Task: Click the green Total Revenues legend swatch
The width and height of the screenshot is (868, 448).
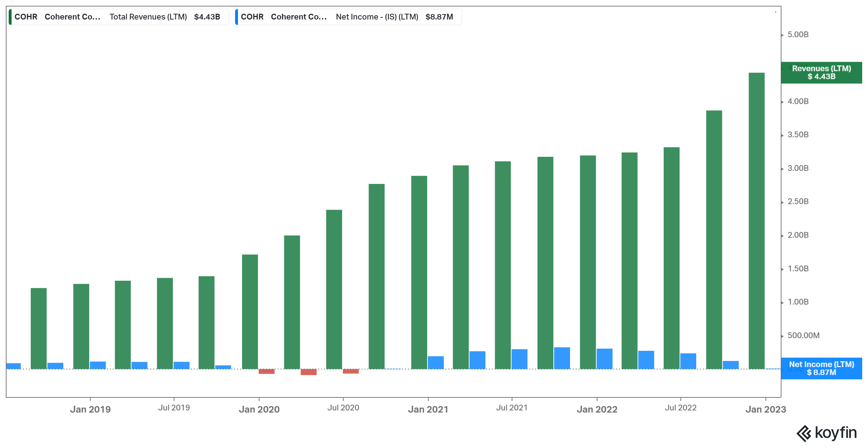Action: (x=10, y=17)
